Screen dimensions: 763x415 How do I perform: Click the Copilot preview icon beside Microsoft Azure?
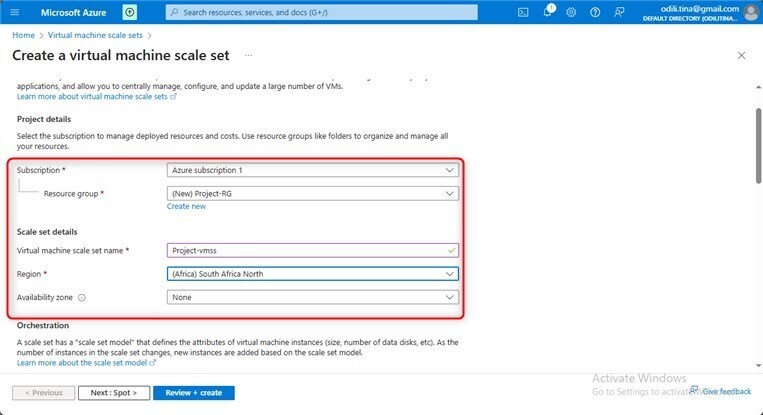[129, 12]
